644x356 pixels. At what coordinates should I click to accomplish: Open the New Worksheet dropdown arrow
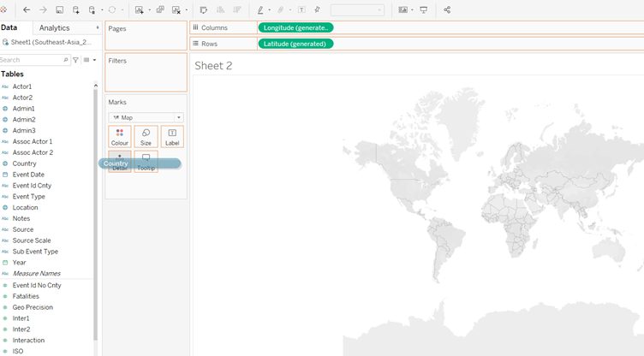150,10
